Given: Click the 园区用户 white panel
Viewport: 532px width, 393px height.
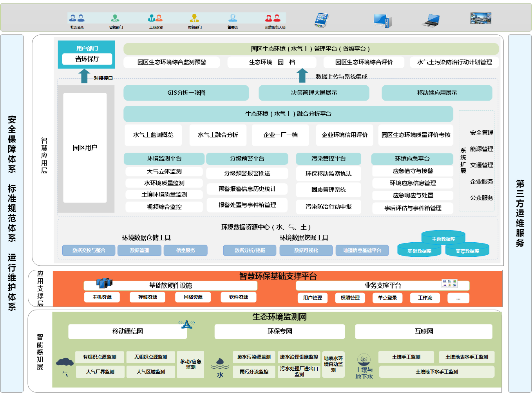Looking at the screenshot, I should point(85,148).
